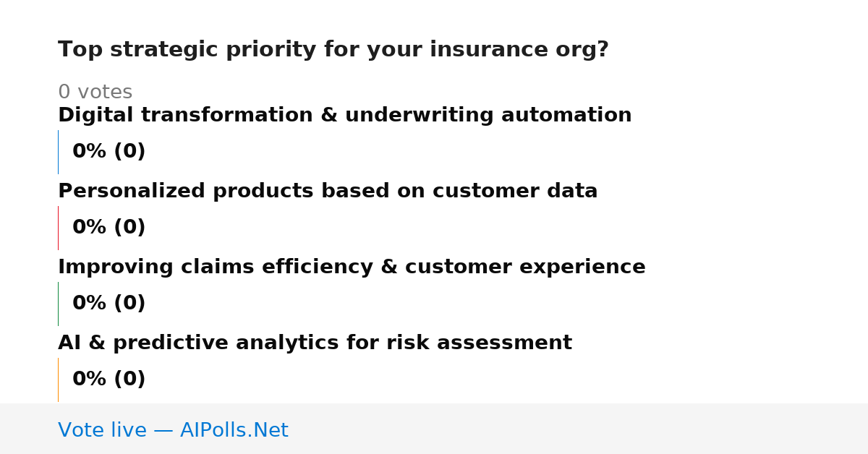Viewport: 868px width, 454px height.
Task: Click the green bar under Improving claims efficiency
Action: point(58,304)
